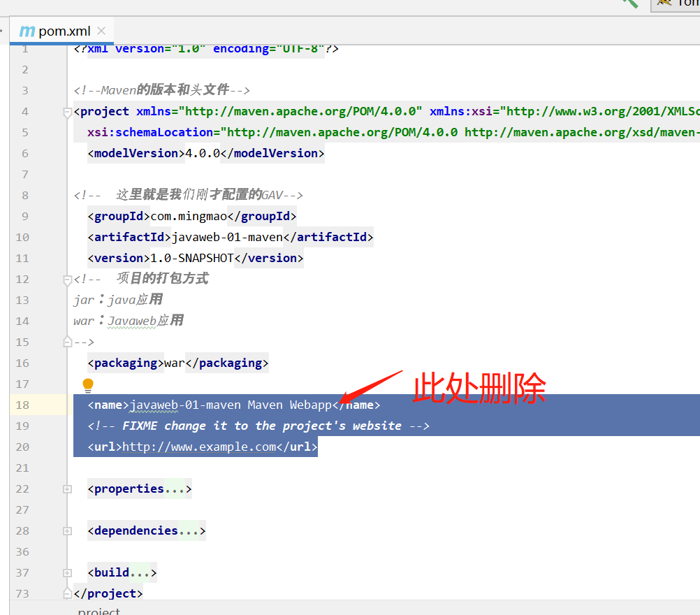Click the Javaweb comment text on line 14
The width and height of the screenshot is (700, 615).
tap(129, 321)
